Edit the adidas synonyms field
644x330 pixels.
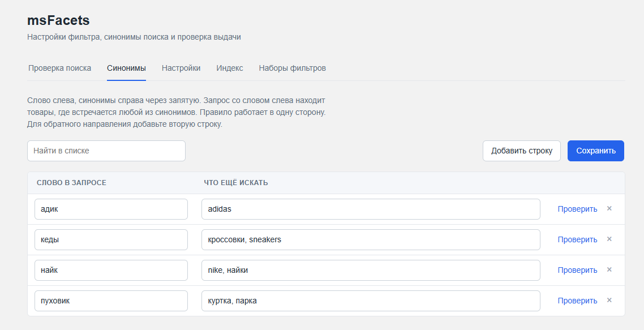[x=371, y=209]
